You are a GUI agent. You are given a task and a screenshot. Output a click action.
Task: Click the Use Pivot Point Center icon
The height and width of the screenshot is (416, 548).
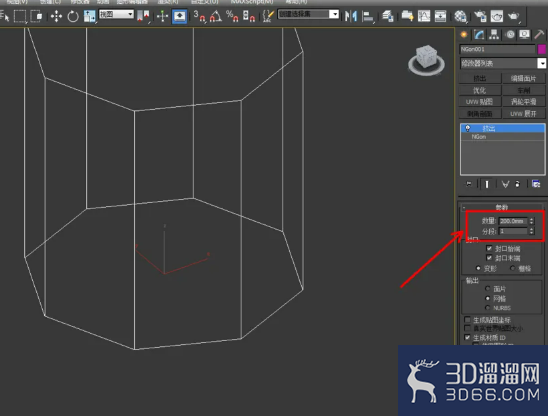[x=143, y=16]
